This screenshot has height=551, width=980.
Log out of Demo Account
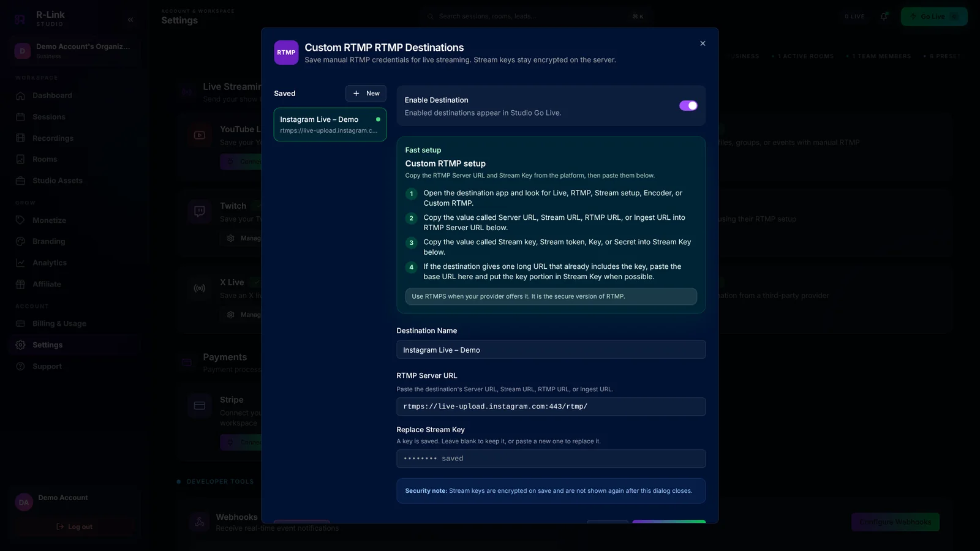click(x=74, y=527)
